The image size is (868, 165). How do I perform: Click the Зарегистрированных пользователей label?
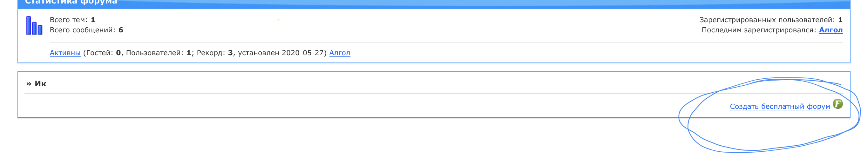pyautogui.click(x=767, y=20)
